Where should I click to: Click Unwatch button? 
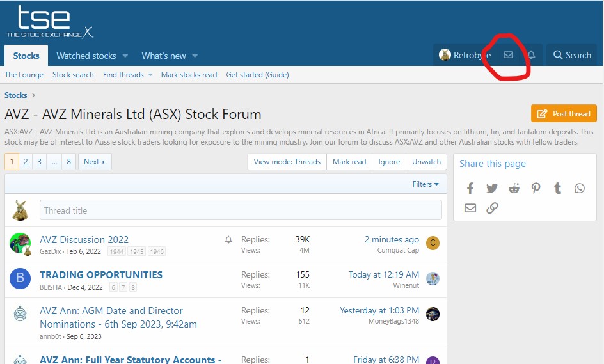click(426, 162)
